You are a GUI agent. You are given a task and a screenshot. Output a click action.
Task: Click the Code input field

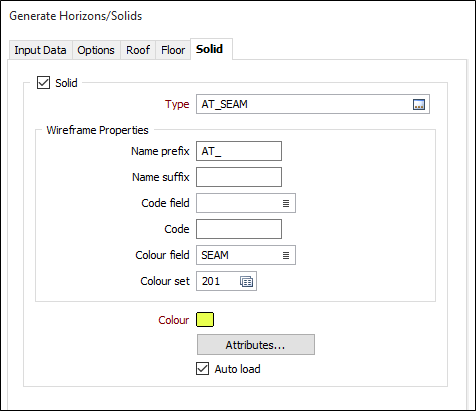239,229
